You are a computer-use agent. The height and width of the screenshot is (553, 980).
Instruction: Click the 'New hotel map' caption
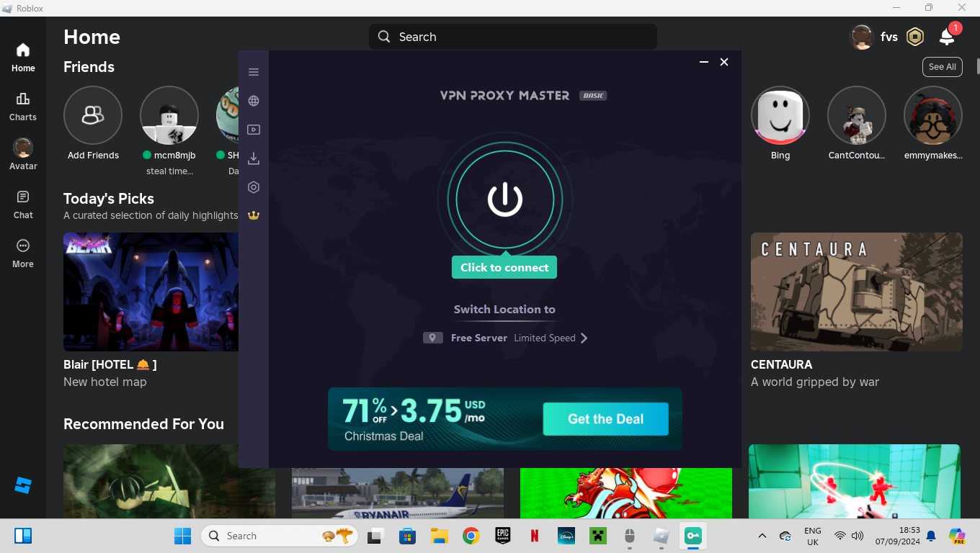[104, 382]
